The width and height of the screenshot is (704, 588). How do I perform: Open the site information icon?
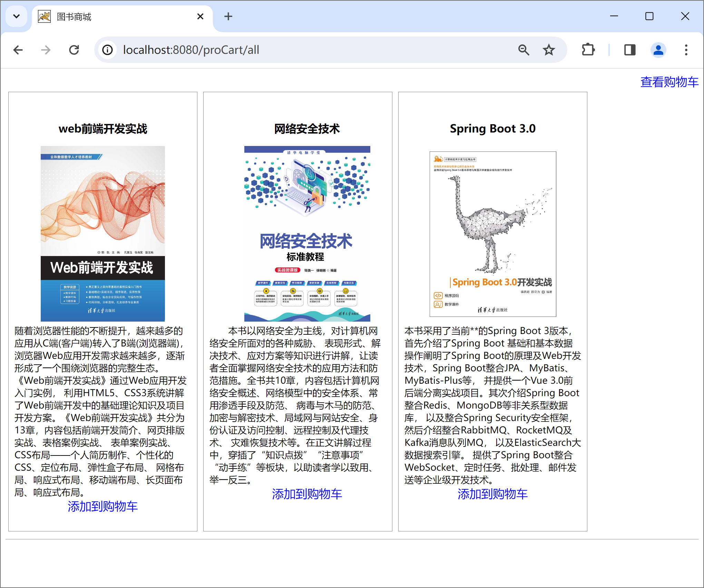click(107, 50)
